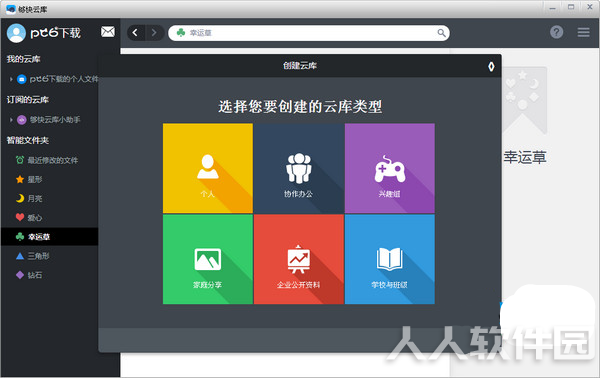
Task: Click the pc6下载 username text
Action: [x=55, y=33]
